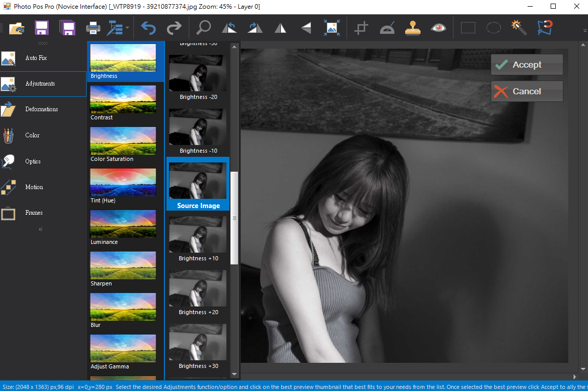
Task: Switch to the Deformations category
Action: pyautogui.click(x=41, y=109)
